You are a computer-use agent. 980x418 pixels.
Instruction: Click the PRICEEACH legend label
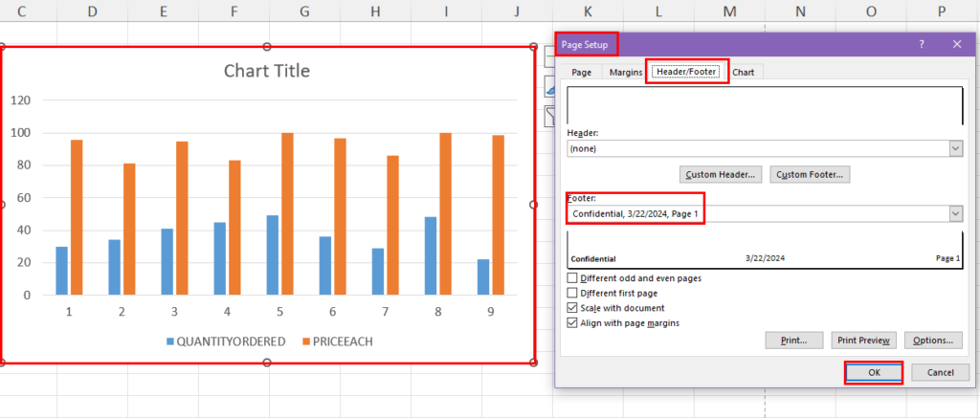(344, 341)
